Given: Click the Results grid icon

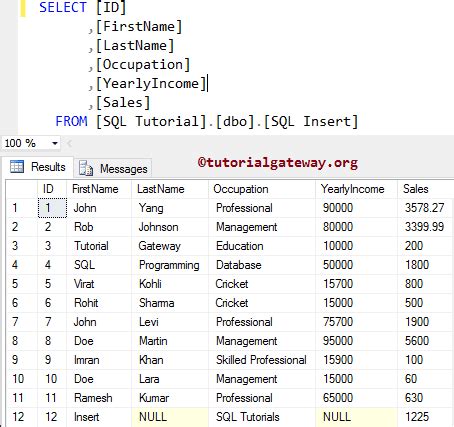Looking at the screenshot, I should (17, 166).
